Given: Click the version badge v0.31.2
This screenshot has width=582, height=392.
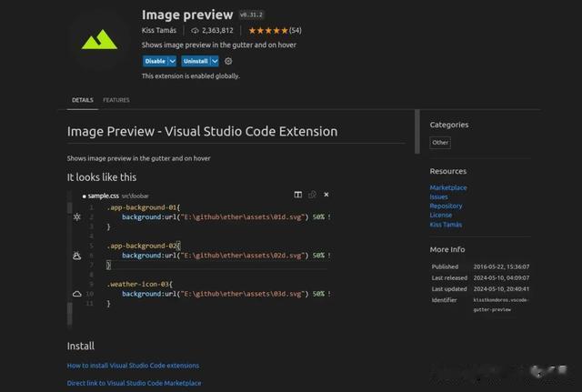Looking at the screenshot, I should click(251, 15).
